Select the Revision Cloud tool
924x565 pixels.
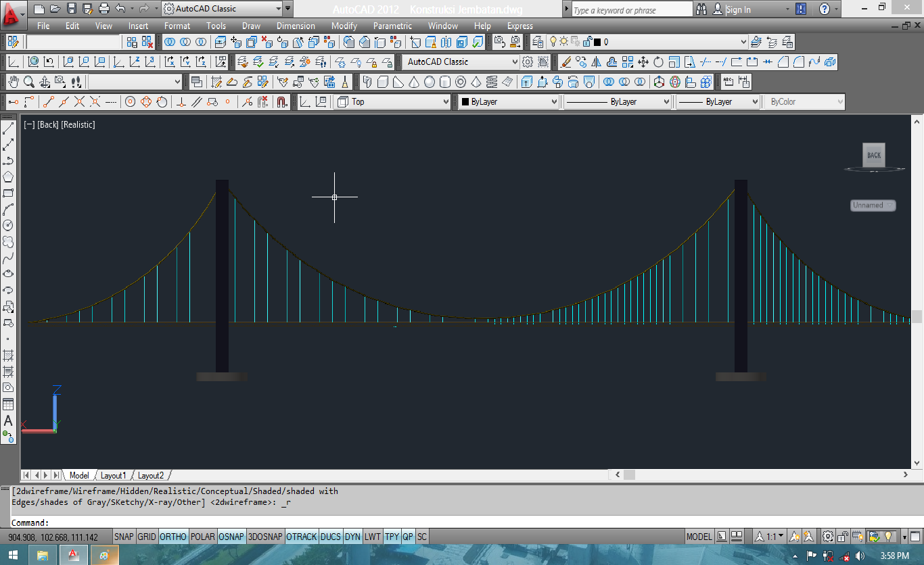pyautogui.click(x=8, y=242)
